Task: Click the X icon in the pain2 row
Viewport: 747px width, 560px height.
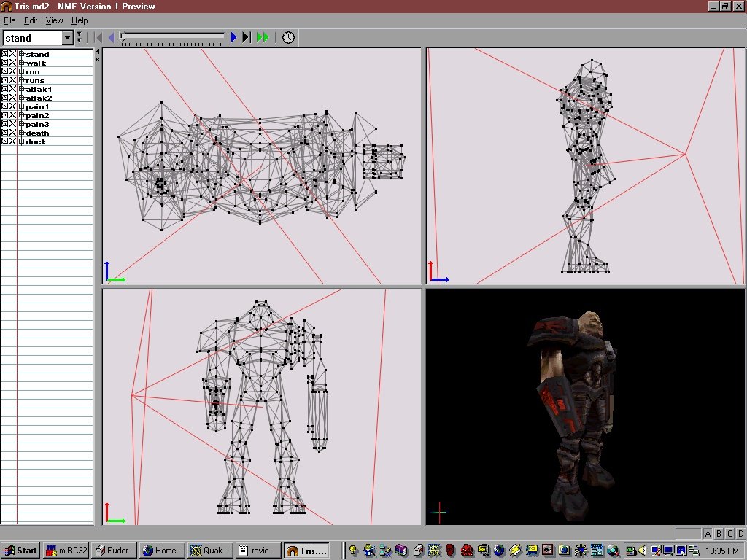Action: click(x=13, y=114)
